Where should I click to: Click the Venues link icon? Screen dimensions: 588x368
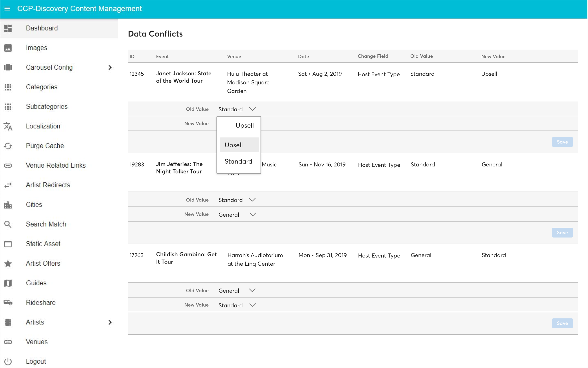pos(8,342)
